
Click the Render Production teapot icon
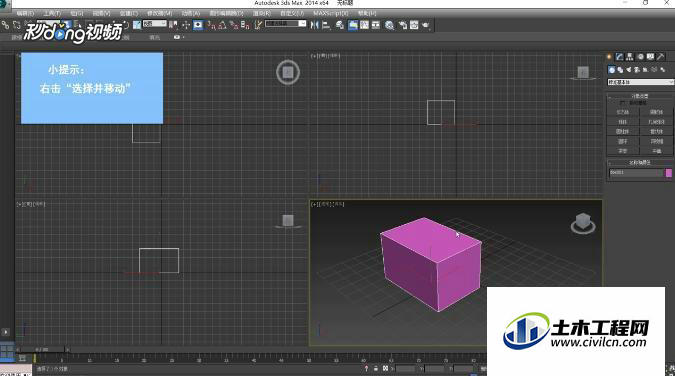426,25
